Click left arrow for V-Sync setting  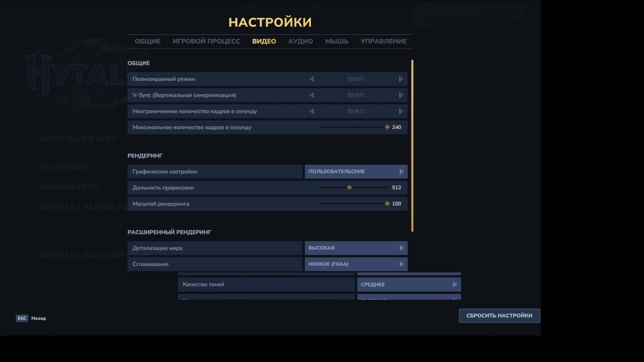tap(312, 95)
